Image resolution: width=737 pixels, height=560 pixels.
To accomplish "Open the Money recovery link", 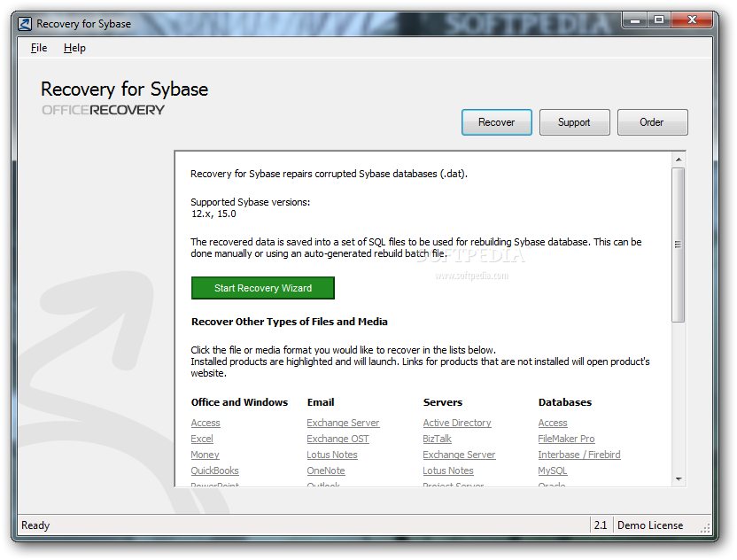I will click(x=205, y=455).
